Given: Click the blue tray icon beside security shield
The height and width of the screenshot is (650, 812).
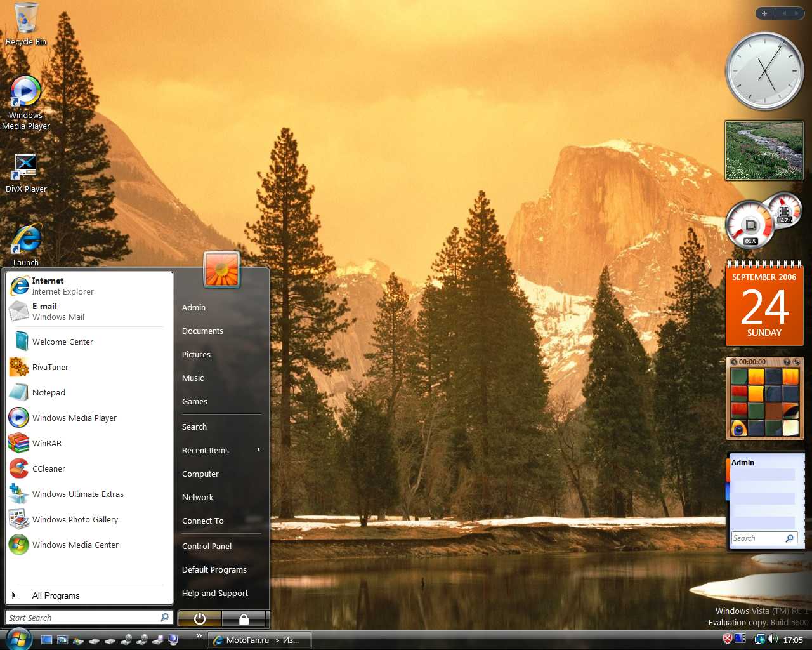Looking at the screenshot, I should [x=740, y=639].
